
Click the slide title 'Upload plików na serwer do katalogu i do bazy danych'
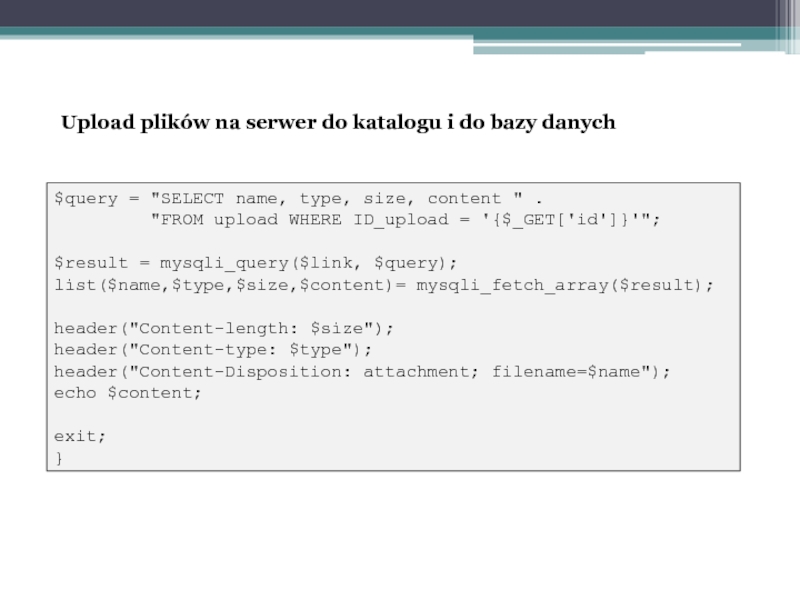point(338,123)
